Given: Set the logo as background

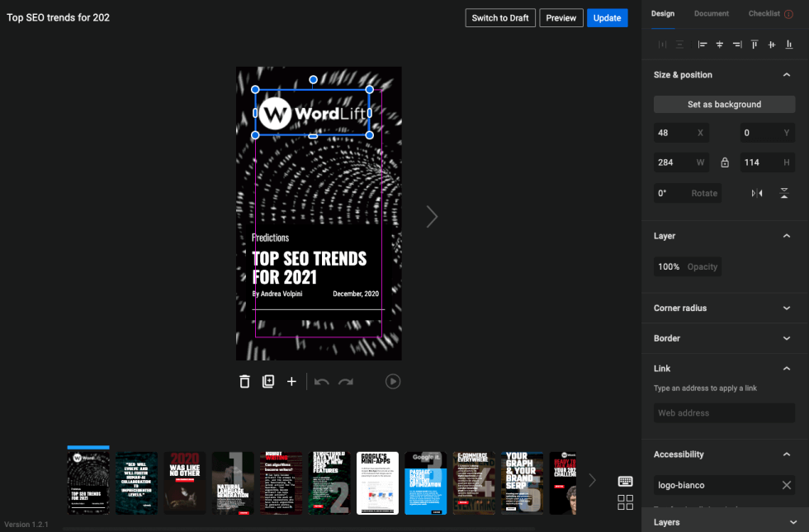Looking at the screenshot, I should tap(724, 104).
